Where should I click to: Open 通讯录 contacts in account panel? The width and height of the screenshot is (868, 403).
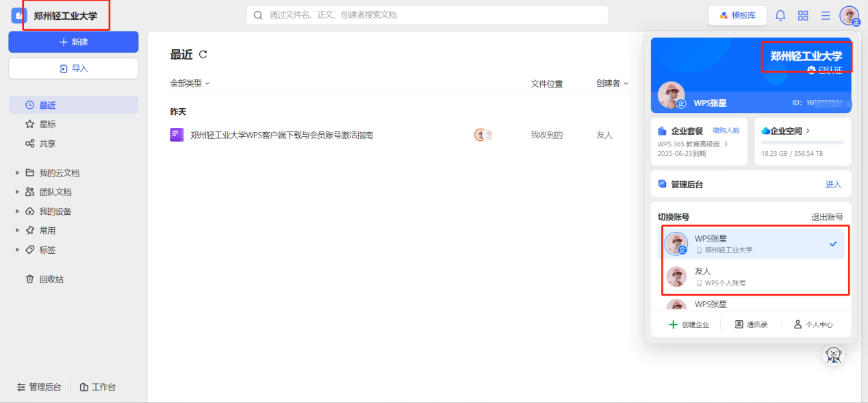[751, 324]
